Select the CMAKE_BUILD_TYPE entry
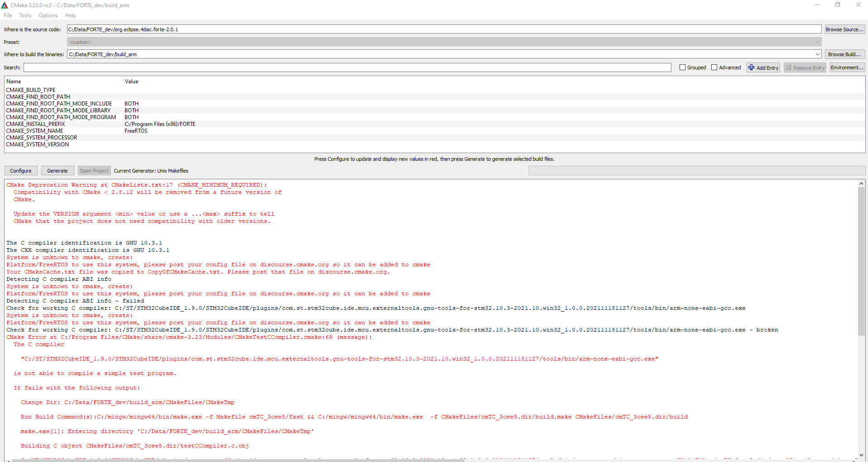This screenshot has height=462, width=868. tap(31, 90)
